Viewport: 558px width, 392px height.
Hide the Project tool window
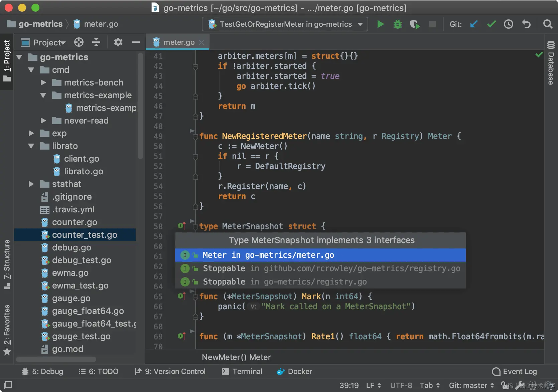[136, 42]
